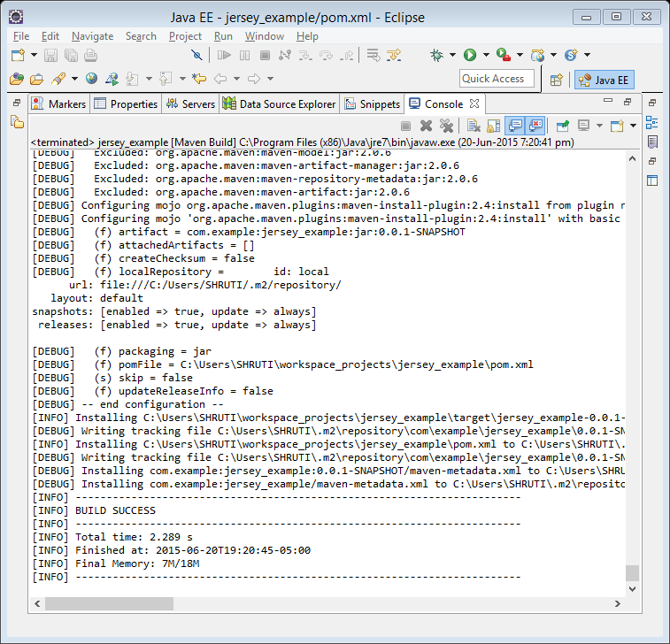Click the Forward navigation arrow icon
Screen dimensions: 670x644
[x=254, y=79]
